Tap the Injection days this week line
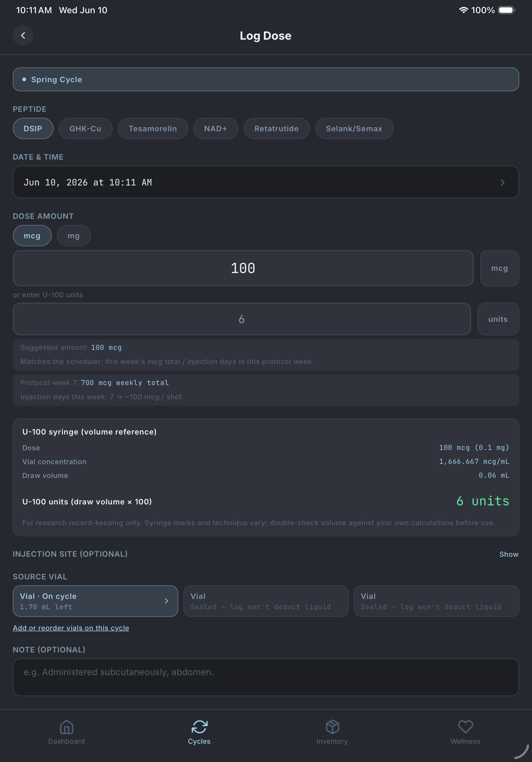This screenshot has width=532, height=762. click(101, 397)
